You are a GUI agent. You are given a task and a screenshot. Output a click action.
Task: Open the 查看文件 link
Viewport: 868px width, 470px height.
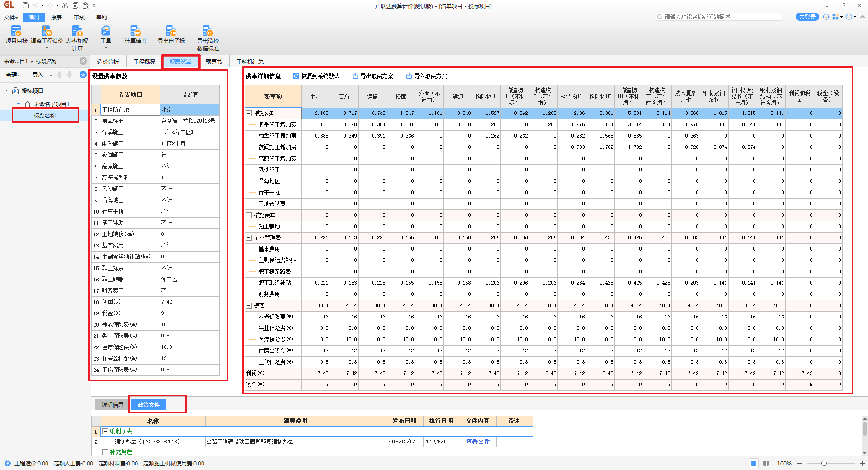(478, 442)
